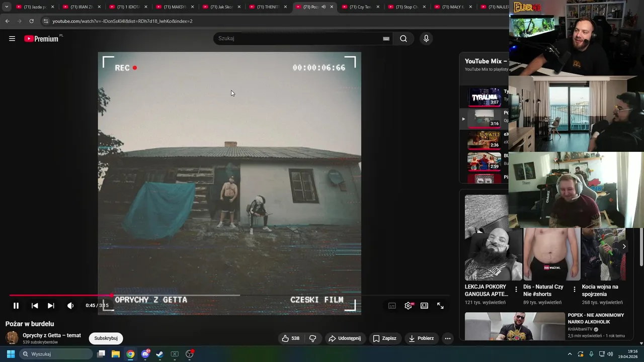Pause the playing video

tap(16, 306)
